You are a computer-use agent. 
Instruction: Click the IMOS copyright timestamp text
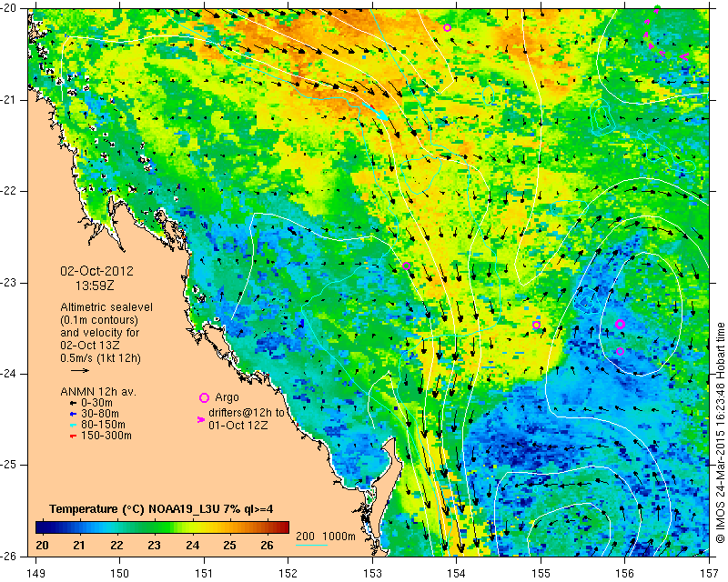click(720, 433)
